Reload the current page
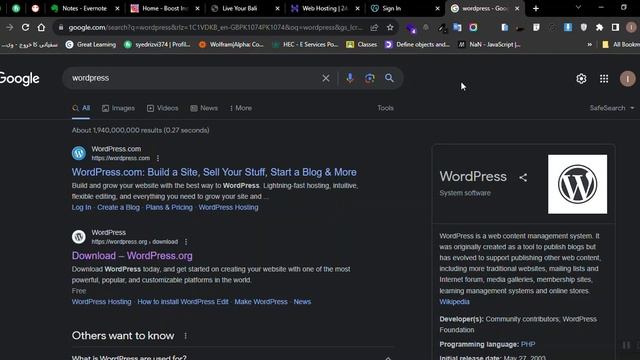640x360 pixels. point(25,27)
